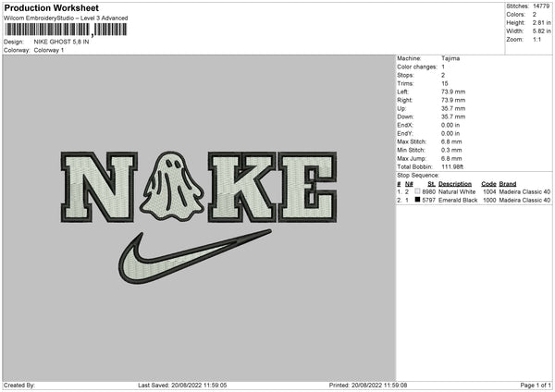The height and width of the screenshot is (392, 555).
Task: Click the Color changes value
Action: tap(443, 67)
